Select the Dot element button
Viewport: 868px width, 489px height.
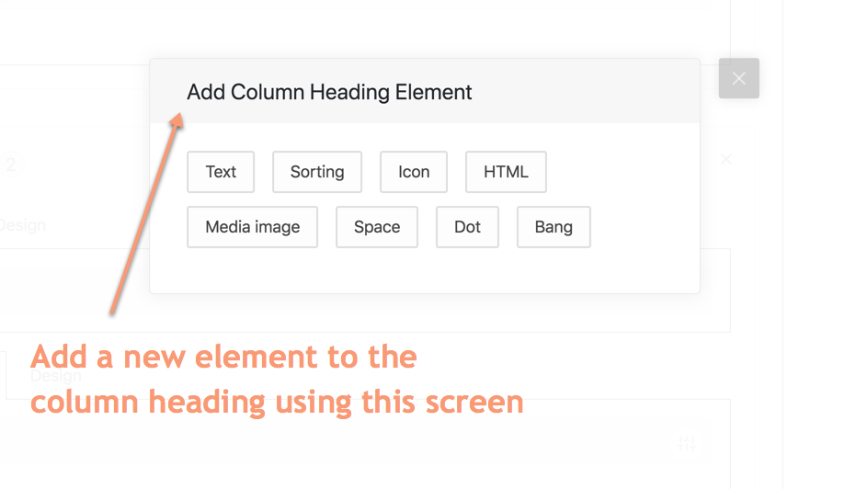tap(467, 227)
